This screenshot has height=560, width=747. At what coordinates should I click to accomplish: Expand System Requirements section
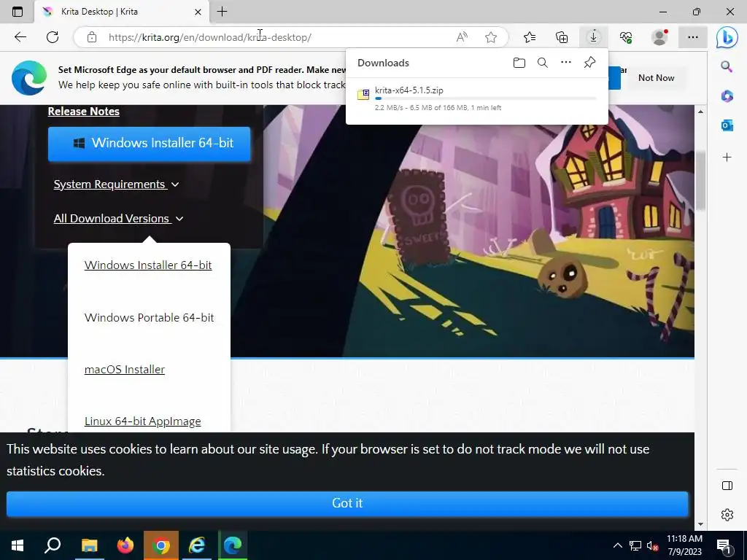point(116,184)
